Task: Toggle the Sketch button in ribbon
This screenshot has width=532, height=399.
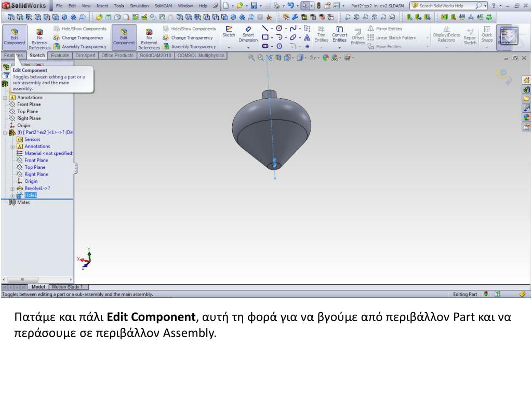Action: pyautogui.click(x=229, y=32)
